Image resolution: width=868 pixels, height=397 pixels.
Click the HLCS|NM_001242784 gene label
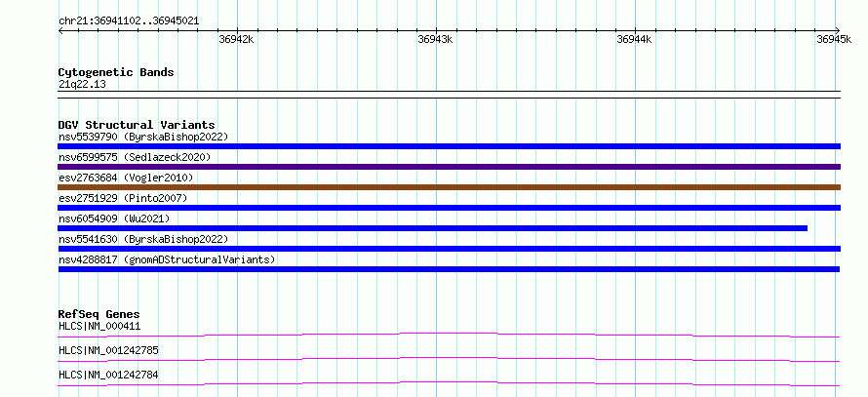click(x=108, y=375)
